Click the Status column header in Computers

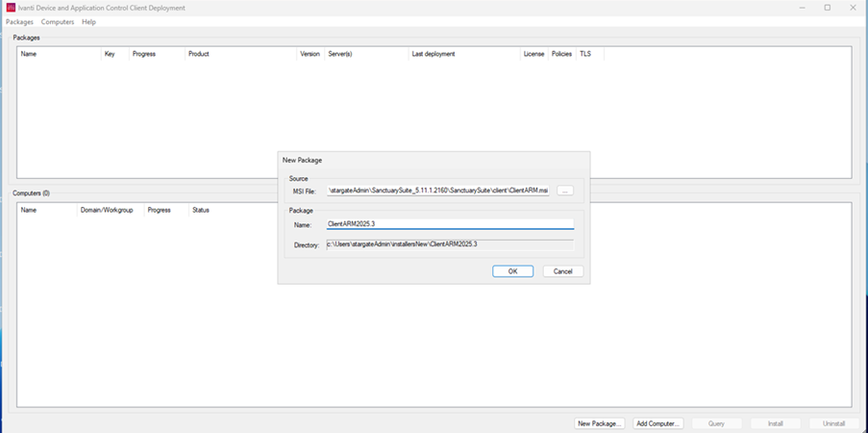(201, 210)
